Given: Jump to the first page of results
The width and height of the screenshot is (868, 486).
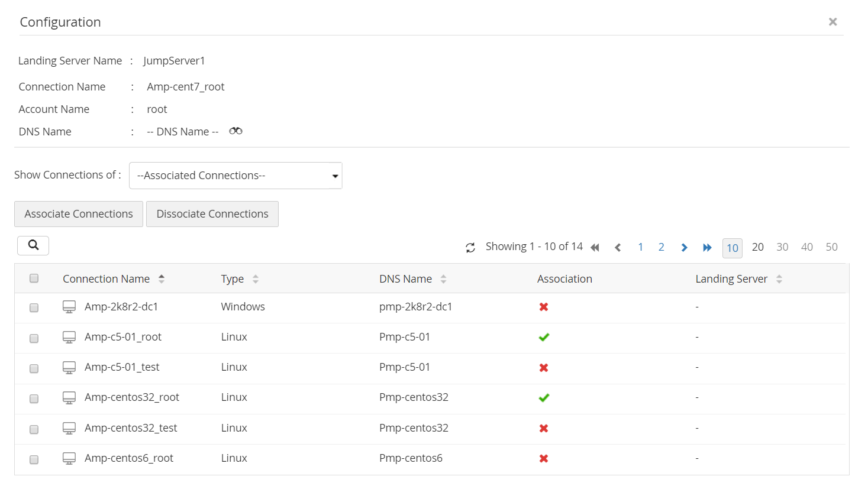Looking at the screenshot, I should pos(595,248).
